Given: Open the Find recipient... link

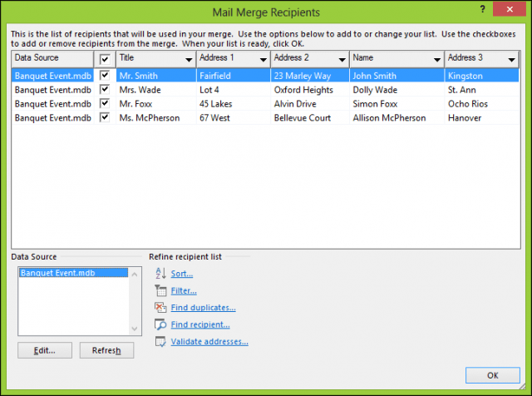Looking at the screenshot, I should (x=200, y=324).
